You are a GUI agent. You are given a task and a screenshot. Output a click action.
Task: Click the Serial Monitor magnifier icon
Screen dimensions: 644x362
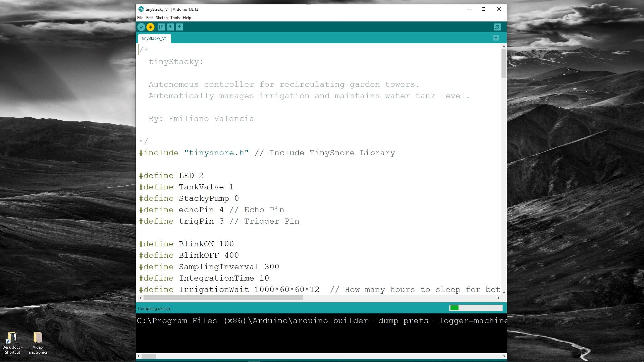pyautogui.click(x=498, y=27)
